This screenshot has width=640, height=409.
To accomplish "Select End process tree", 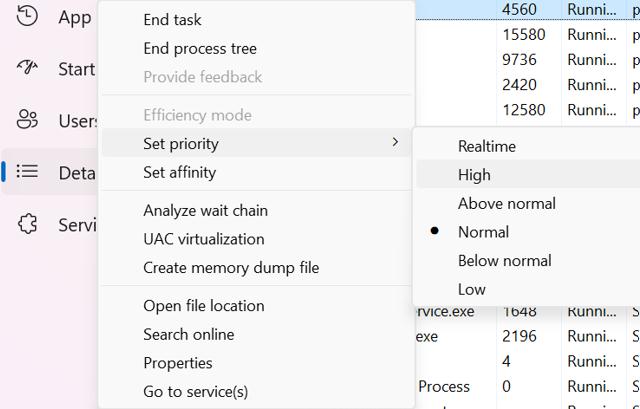I will [200, 48].
